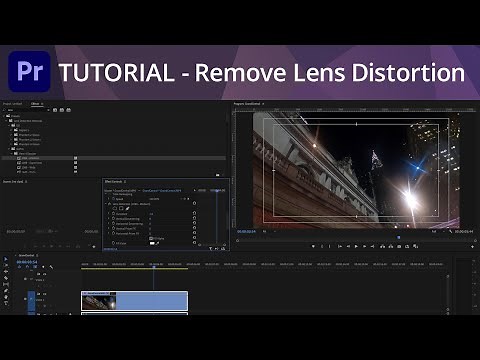Filter Effects by YUV Effects icon

pos(69,110)
